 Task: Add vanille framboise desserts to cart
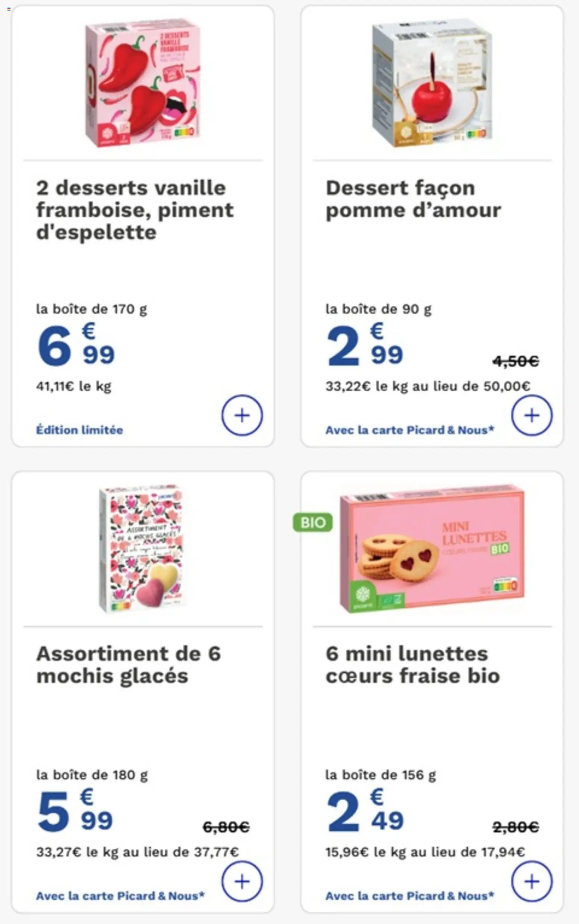click(x=242, y=415)
